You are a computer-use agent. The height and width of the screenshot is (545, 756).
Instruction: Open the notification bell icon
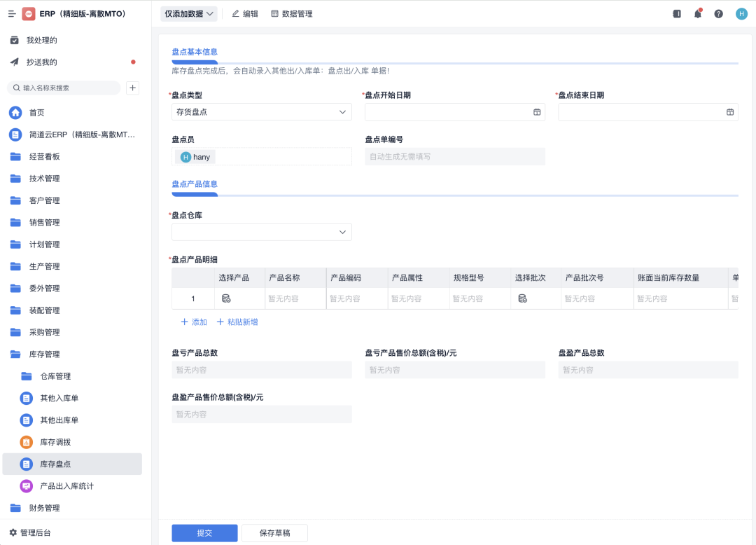(698, 13)
